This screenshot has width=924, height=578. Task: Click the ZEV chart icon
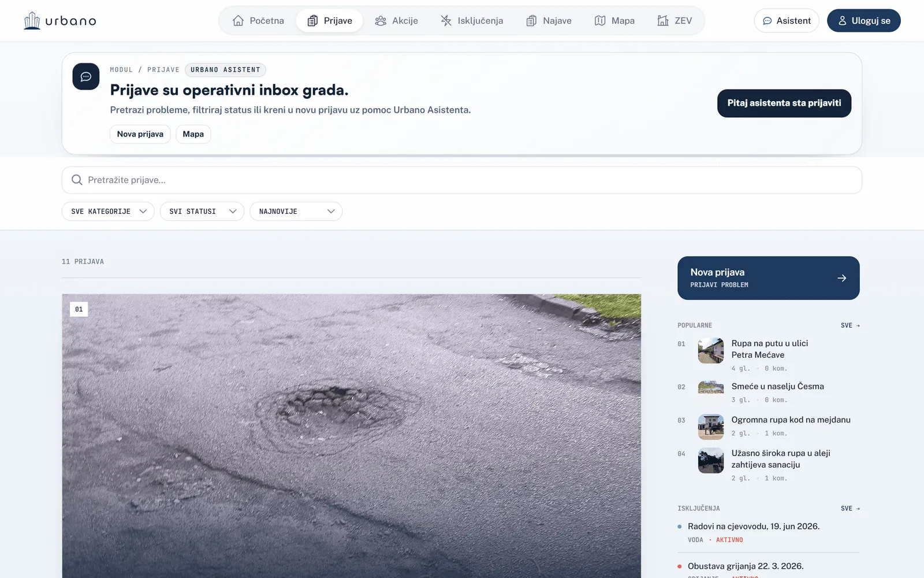coord(663,21)
